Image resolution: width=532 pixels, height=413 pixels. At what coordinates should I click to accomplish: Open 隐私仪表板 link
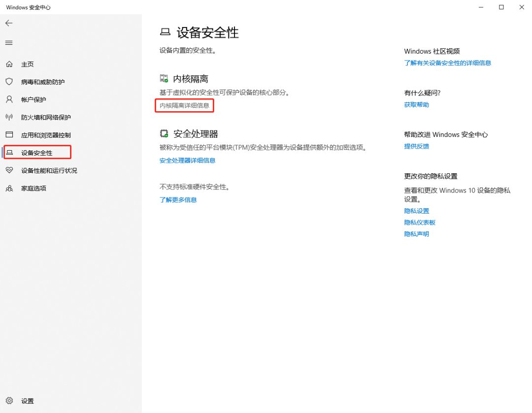[419, 222]
